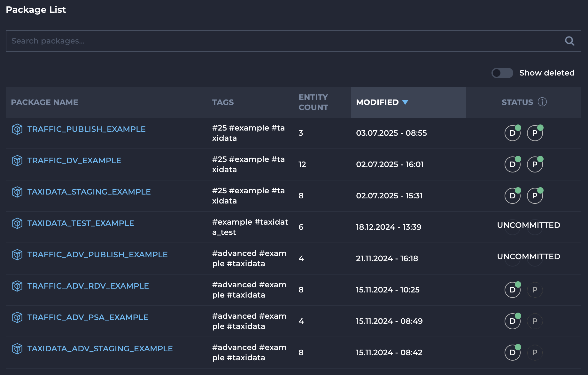This screenshot has width=588, height=375.
Task: Sort by Entity Count column header
Action: coord(313,102)
